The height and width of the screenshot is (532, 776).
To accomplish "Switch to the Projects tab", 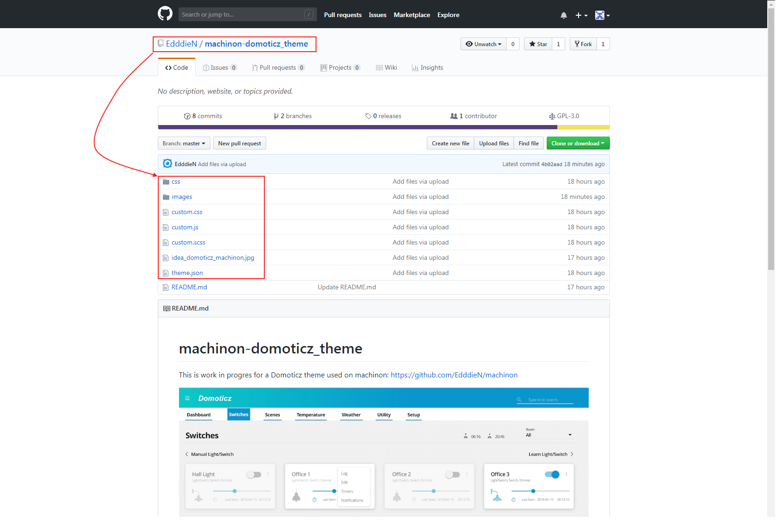I will pyautogui.click(x=340, y=67).
